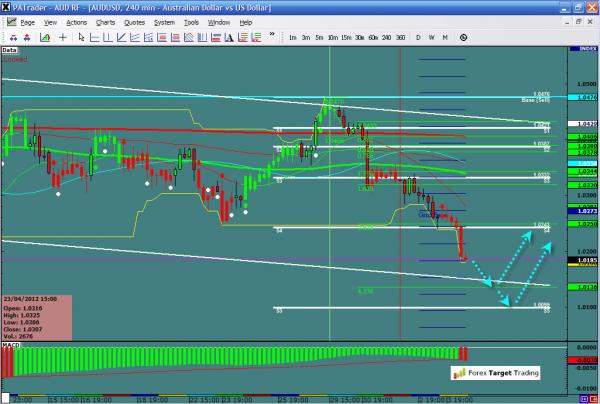Click the text annotation tool icon
The height and width of the screenshot is (404, 600).
pyautogui.click(x=229, y=37)
